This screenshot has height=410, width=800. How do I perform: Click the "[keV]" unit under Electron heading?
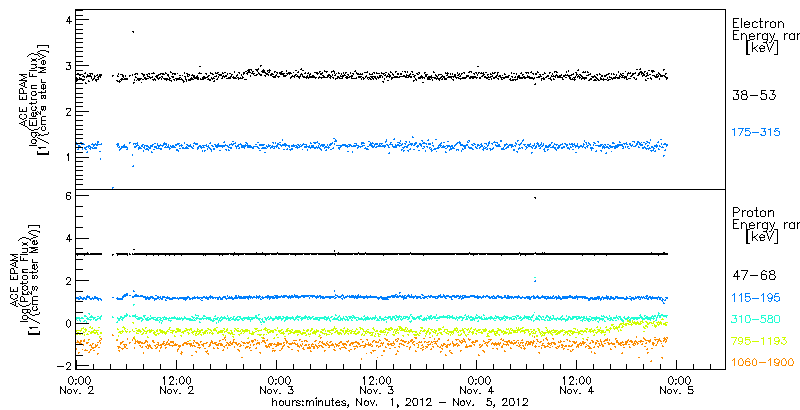(762, 48)
